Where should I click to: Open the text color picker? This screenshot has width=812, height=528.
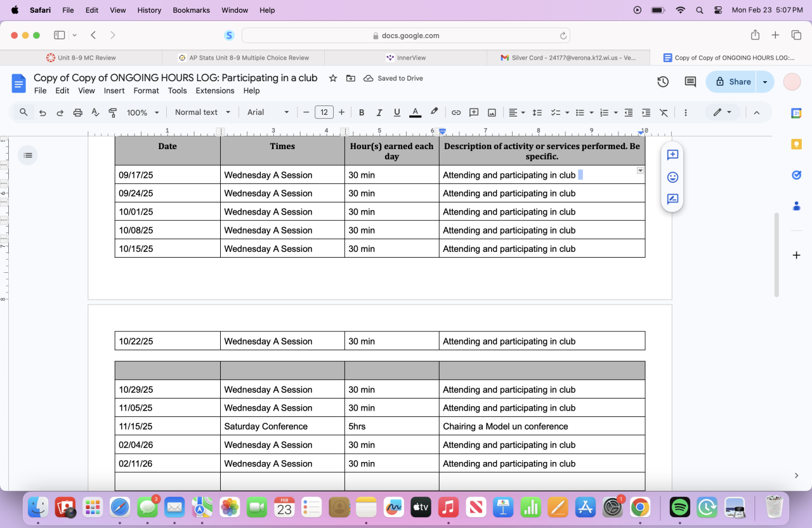416,112
